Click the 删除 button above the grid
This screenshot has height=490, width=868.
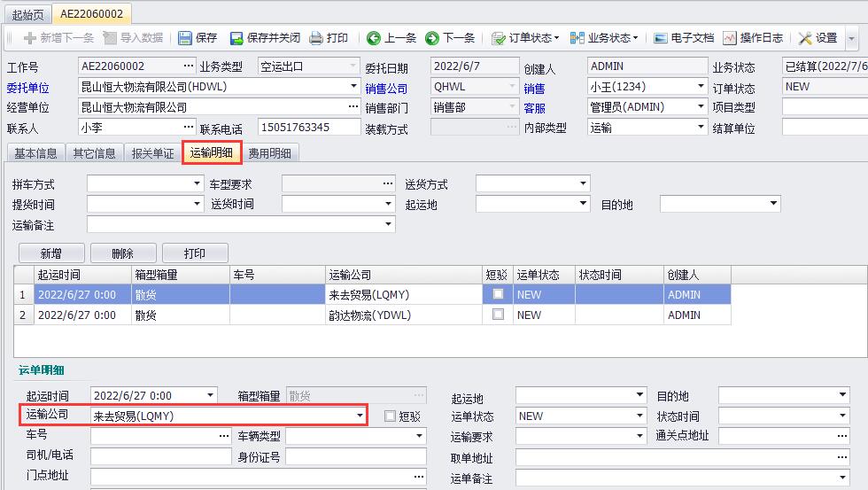pos(123,253)
